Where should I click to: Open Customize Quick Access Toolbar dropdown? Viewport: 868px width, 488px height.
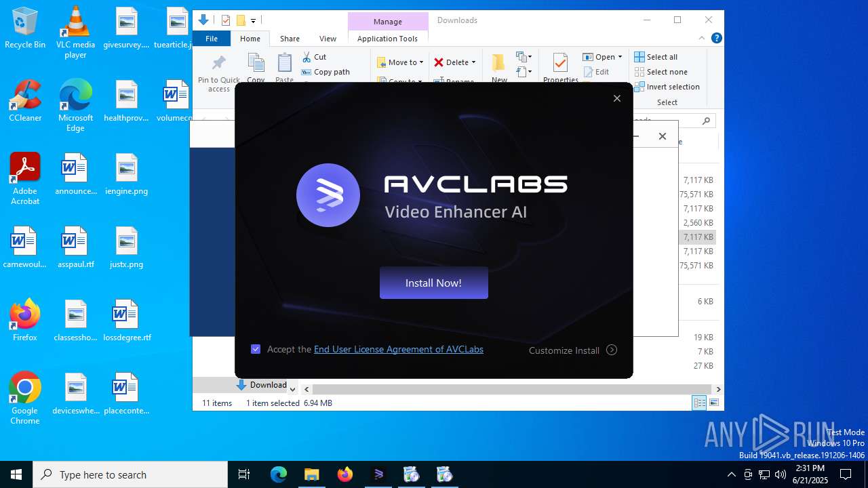pos(253,21)
